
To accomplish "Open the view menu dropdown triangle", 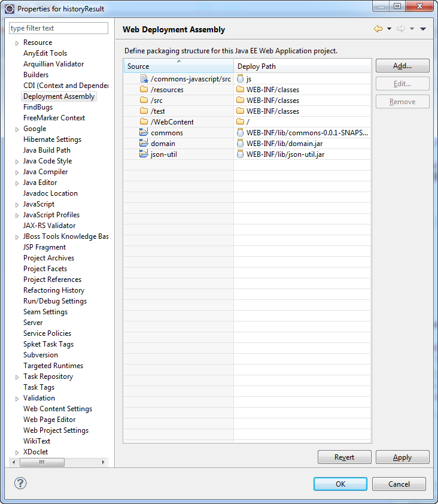I will 422,29.
